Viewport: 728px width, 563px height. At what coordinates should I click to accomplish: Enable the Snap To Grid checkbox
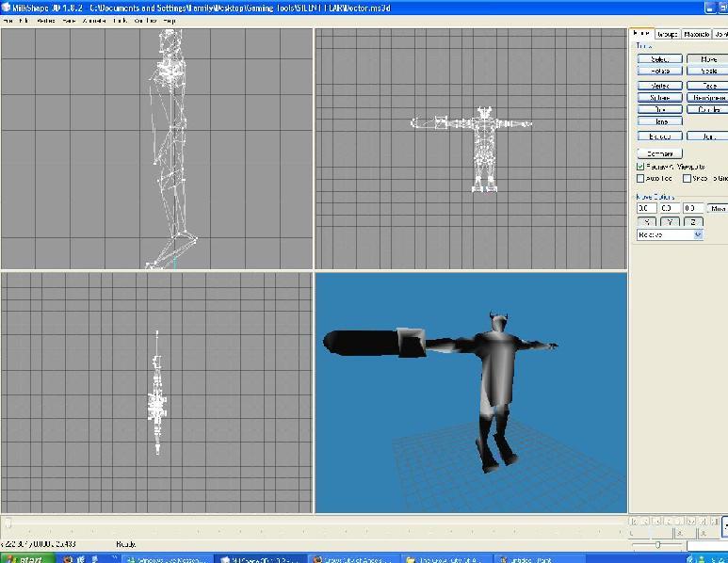[688, 178]
